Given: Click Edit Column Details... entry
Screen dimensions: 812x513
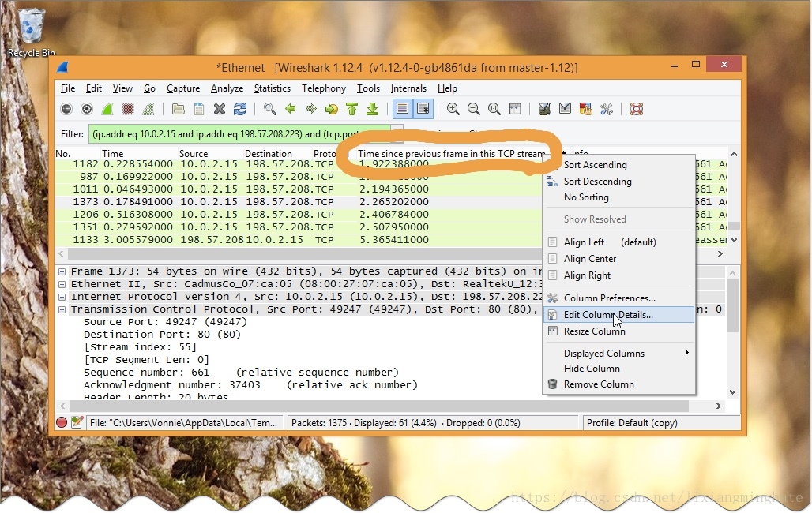Looking at the screenshot, I should point(618,315).
